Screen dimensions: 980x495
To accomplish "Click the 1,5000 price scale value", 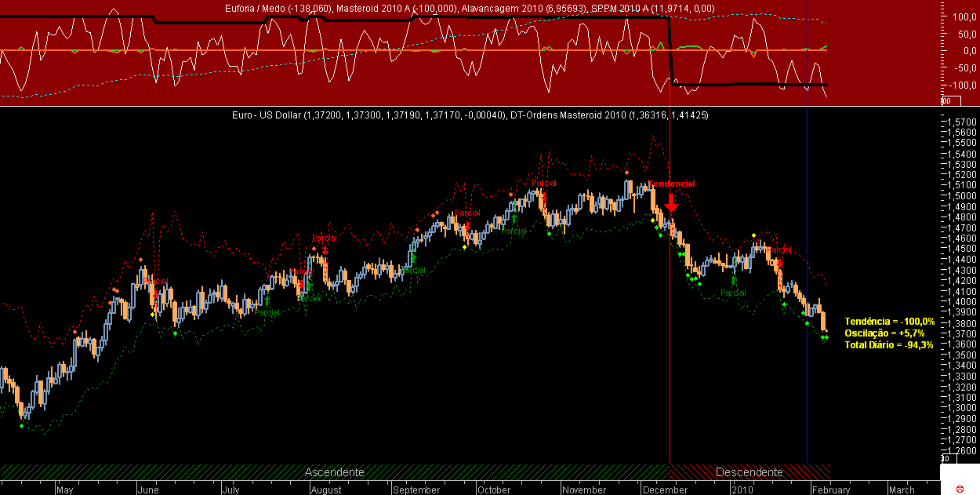I will point(960,196).
